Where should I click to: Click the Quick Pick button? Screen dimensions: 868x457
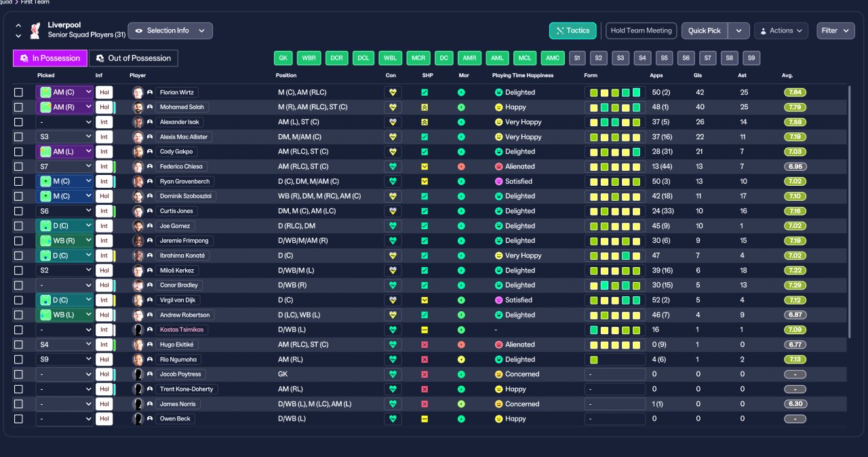click(705, 31)
